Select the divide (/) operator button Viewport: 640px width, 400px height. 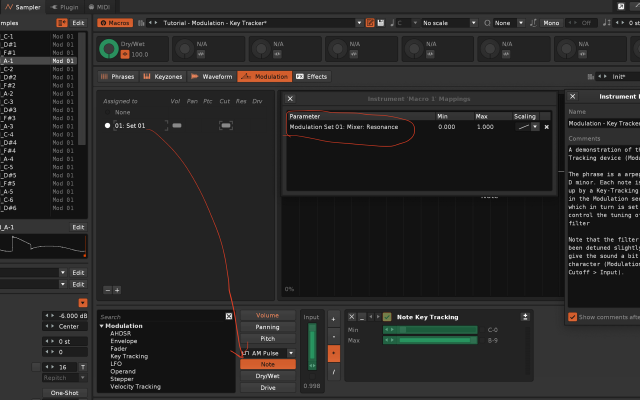coord(333,371)
